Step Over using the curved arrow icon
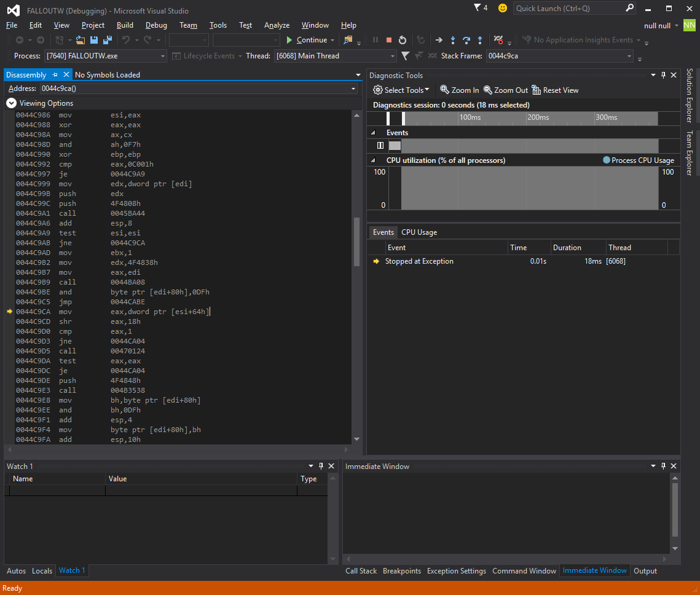The width and height of the screenshot is (700, 595). 466,40
